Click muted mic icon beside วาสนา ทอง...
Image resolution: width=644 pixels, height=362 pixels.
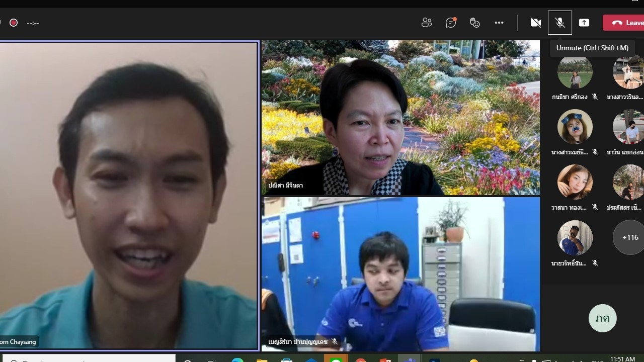[595, 208]
